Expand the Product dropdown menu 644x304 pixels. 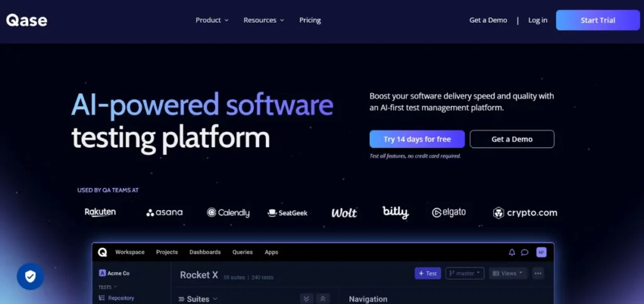[212, 20]
